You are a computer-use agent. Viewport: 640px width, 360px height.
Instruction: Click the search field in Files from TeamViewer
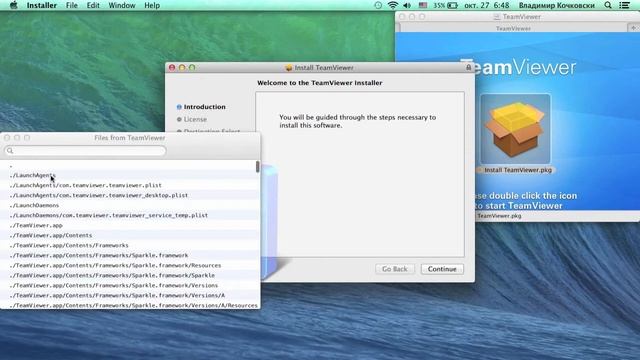pos(85,151)
